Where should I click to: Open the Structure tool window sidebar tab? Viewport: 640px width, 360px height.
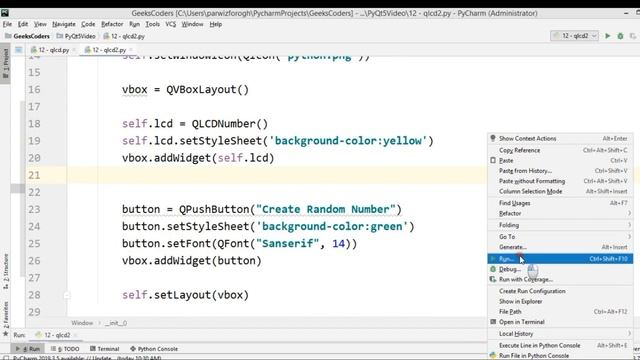[x=5, y=271]
